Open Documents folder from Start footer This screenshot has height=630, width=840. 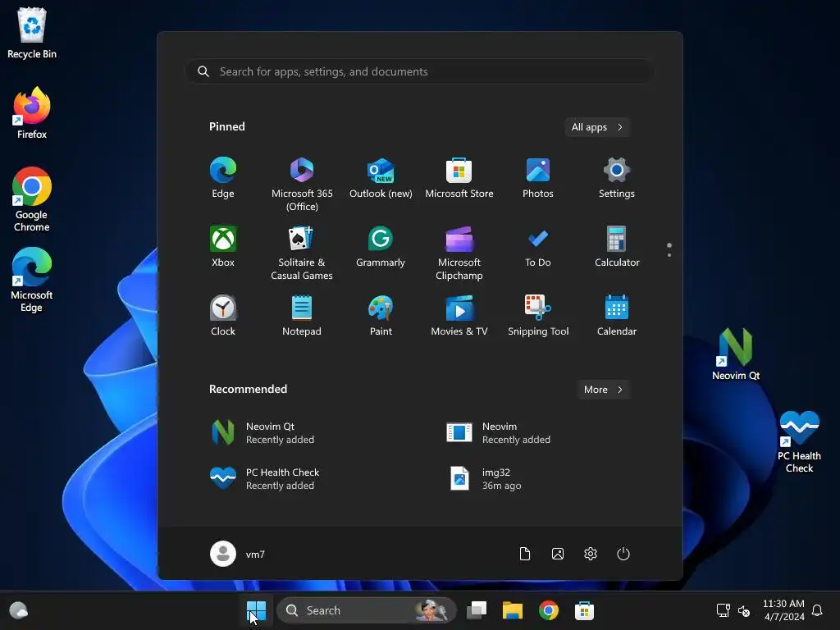pos(525,554)
